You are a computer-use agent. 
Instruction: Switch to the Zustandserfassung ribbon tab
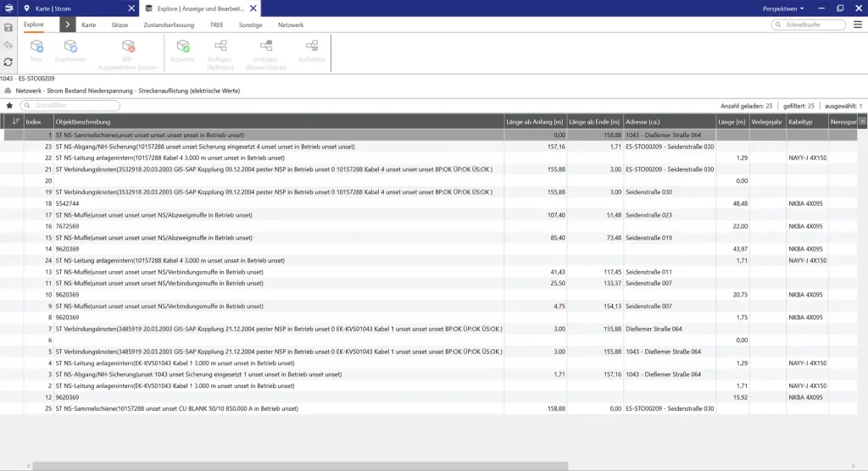pos(169,25)
